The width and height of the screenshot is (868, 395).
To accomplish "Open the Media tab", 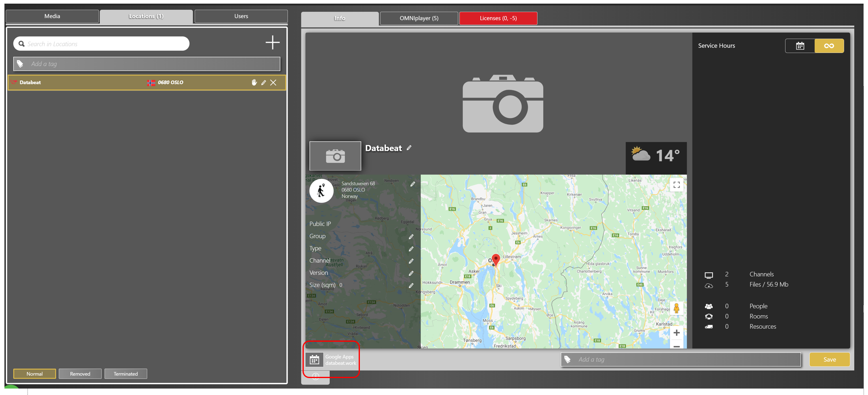I will pos(52,16).
